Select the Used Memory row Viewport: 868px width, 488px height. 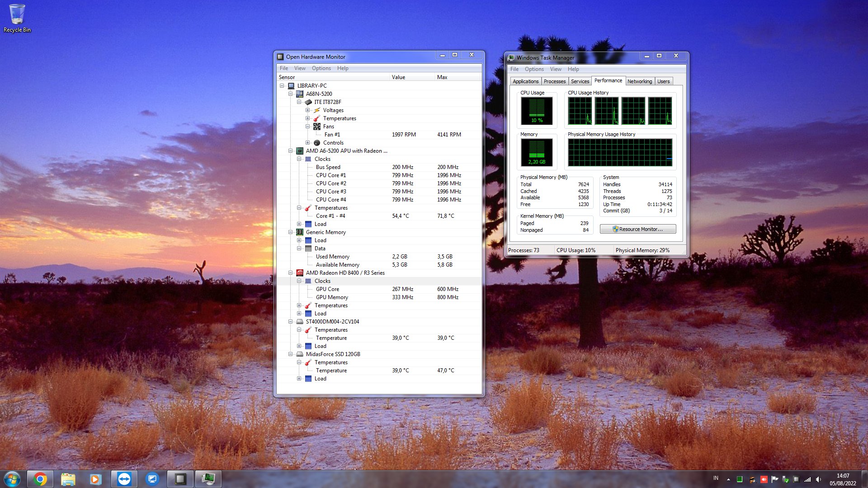(x=379, y=257)
